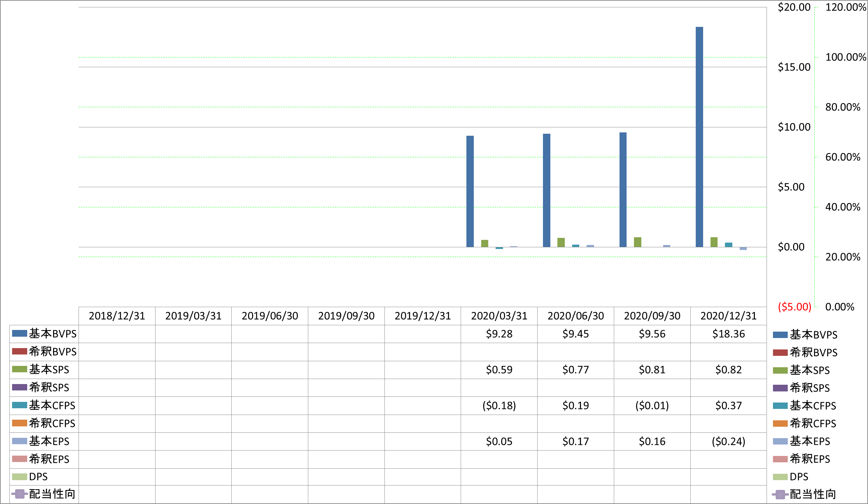Click the $0.82 SPS cell

click(729, 370)
